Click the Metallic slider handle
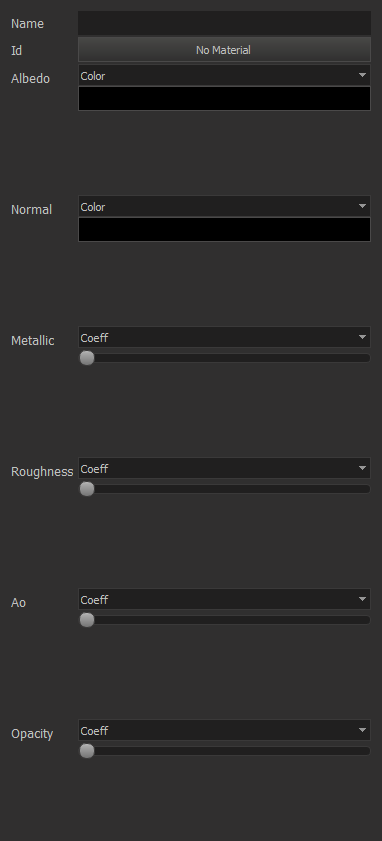Image resolution: width=382 pixels, height=841 pixels. click(x=87, y=358)
